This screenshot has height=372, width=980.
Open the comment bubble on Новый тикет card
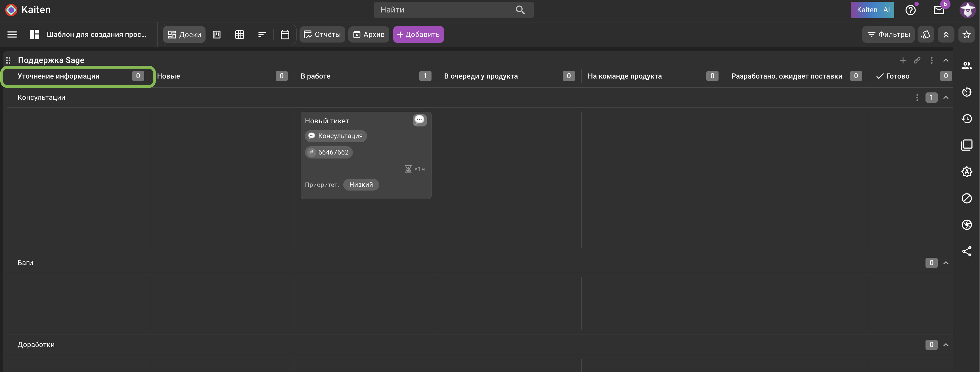coord(420,120)
